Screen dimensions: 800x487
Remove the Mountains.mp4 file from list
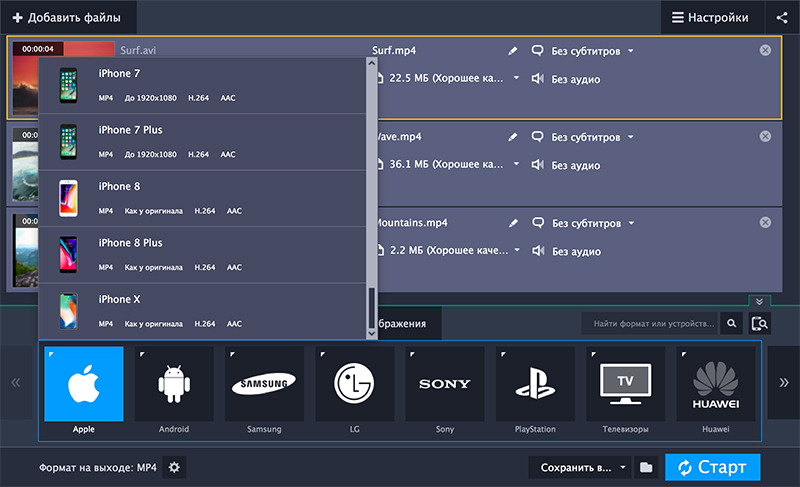click(x=765, y=222)
